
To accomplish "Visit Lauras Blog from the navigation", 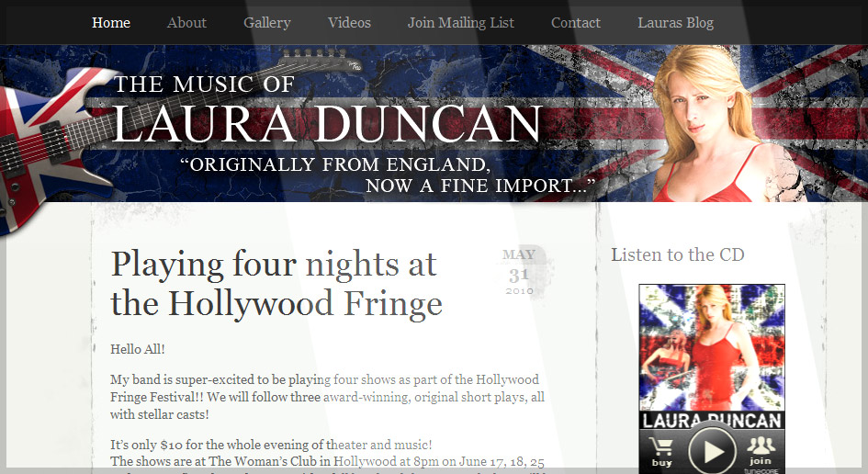I will [x=675, y=23].
